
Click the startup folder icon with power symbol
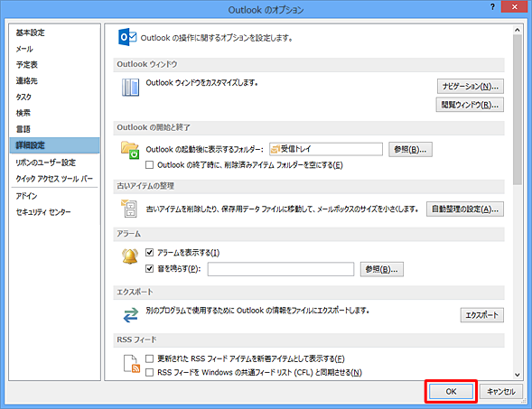click(130, 151)
